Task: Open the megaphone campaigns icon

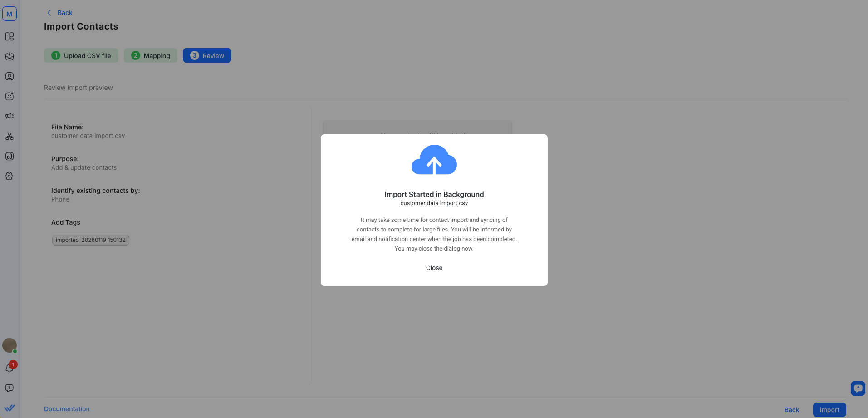Action: tap(10, 116)
